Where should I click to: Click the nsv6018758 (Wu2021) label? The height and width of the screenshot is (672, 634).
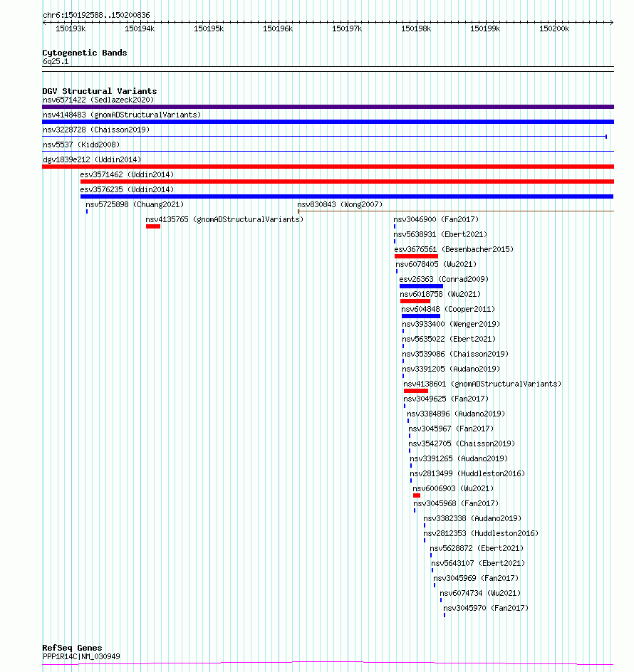440,295
